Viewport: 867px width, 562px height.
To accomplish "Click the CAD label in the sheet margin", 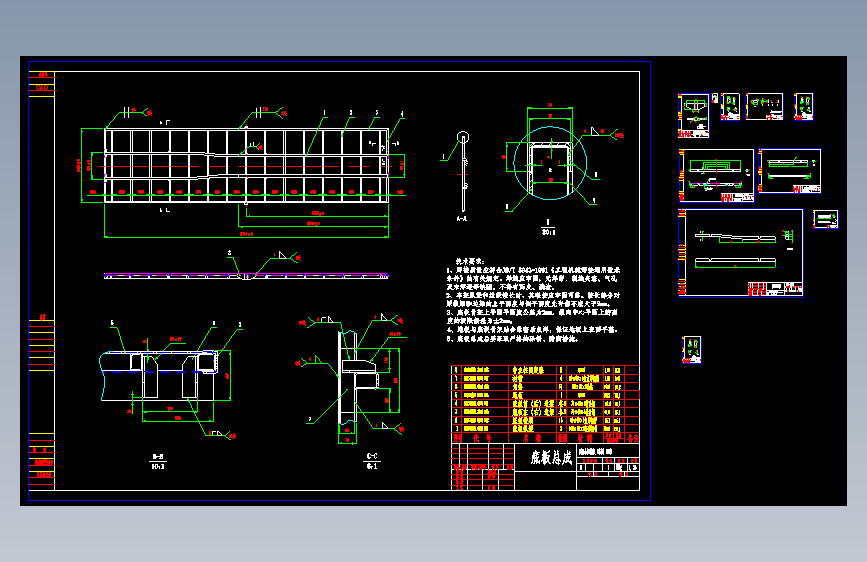I will (42, 87).
